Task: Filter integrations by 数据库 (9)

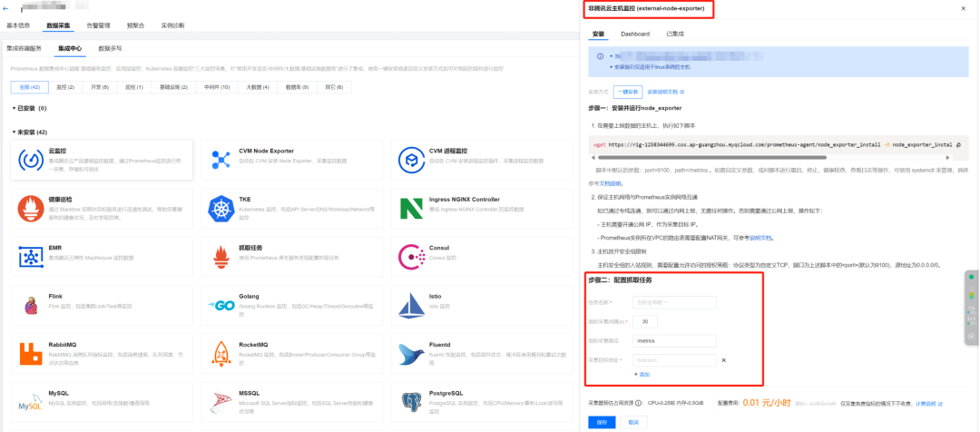Action: [297, 87]
